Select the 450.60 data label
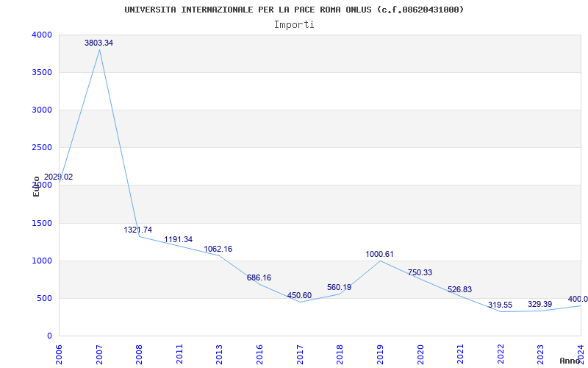The height and width of the screenshot is (368, 588). tap(299, 296)
